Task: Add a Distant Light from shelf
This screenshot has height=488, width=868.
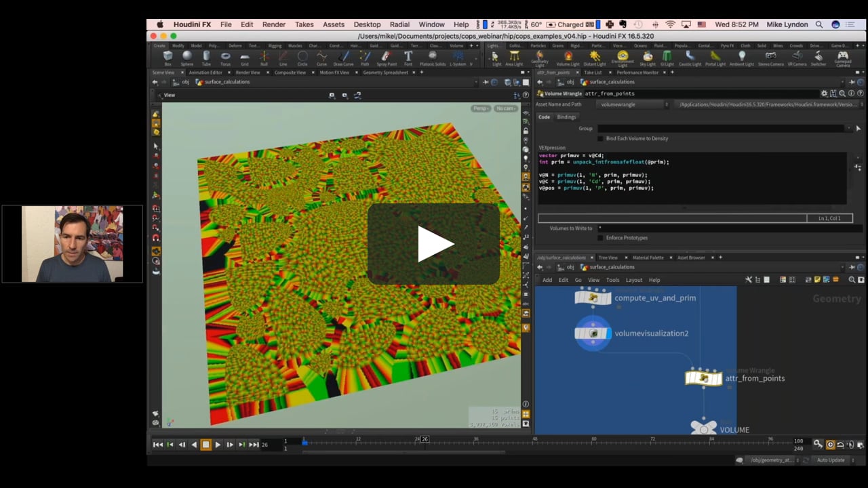Action: 595,58
